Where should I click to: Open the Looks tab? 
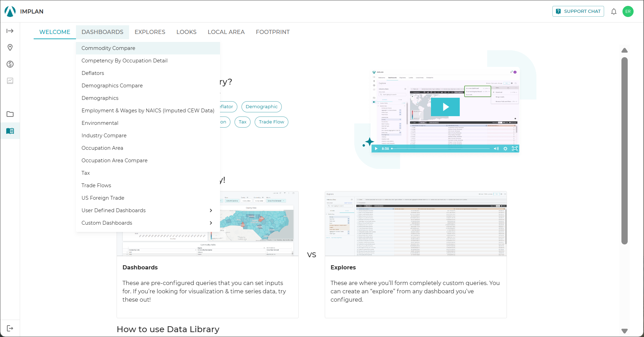186,32
